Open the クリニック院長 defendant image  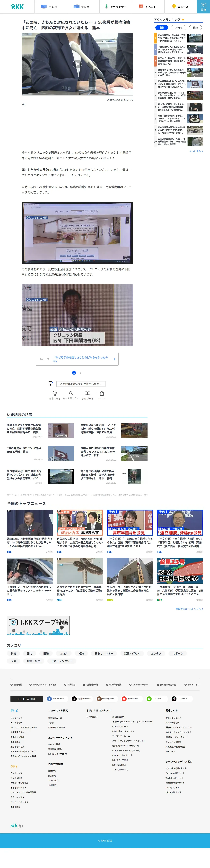point(77,315)
